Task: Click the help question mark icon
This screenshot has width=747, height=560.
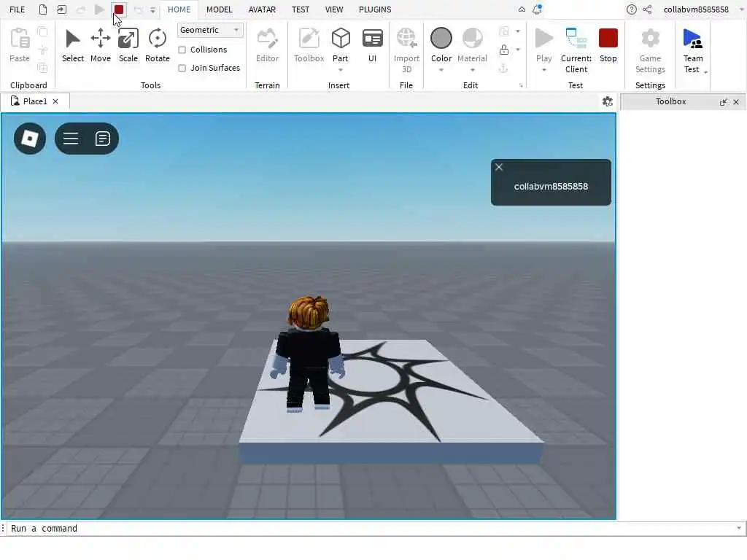Action: pyautogui.click(x=631, y=9)
